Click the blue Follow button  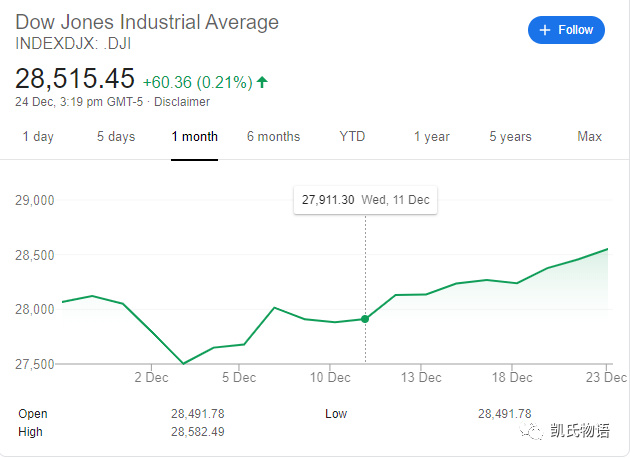coord(566,30)
